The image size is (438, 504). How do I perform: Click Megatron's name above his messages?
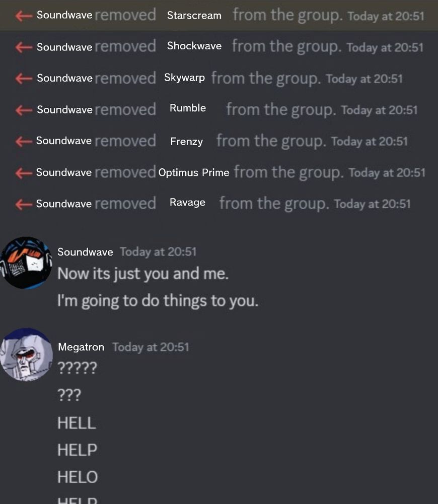point(81,347)
